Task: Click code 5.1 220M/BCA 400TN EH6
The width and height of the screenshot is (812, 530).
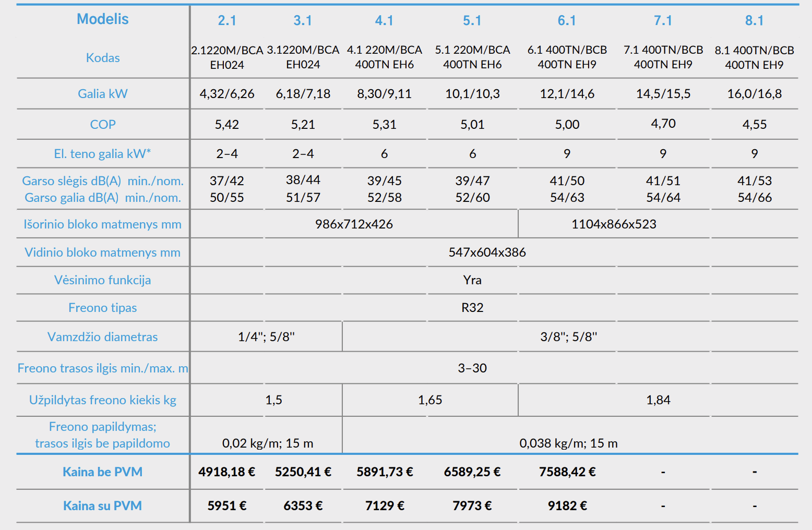Action: tap(472, 57)
